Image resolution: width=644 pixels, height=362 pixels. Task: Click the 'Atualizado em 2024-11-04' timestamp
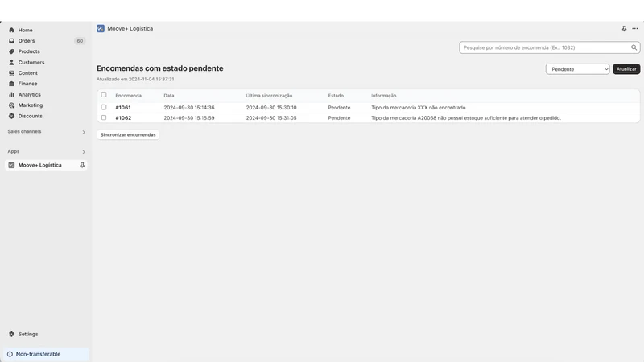coord(135,79)
